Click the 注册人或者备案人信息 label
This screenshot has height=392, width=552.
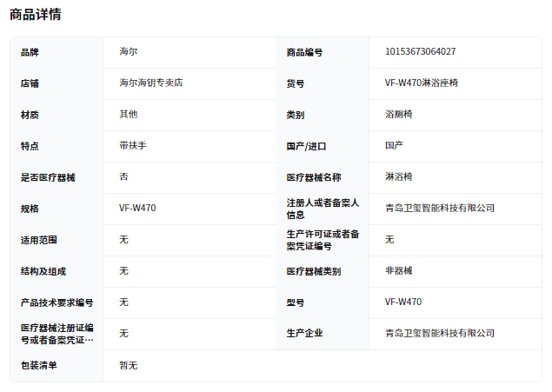323,209
